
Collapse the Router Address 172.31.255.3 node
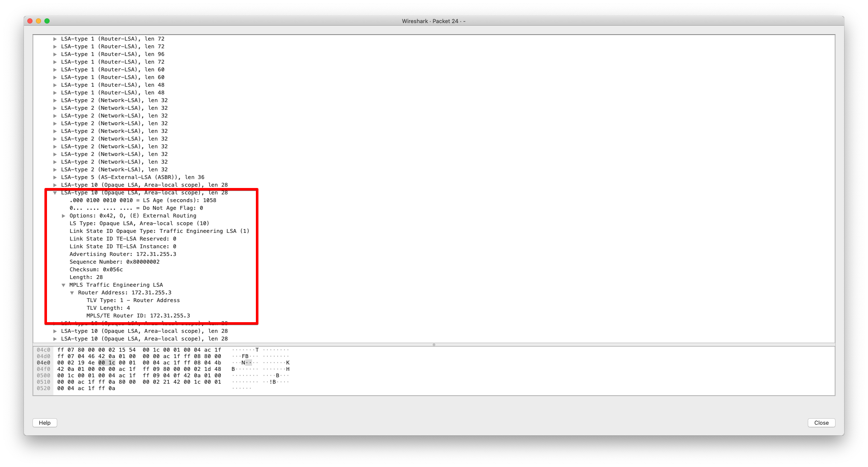[x=72, y=293]
